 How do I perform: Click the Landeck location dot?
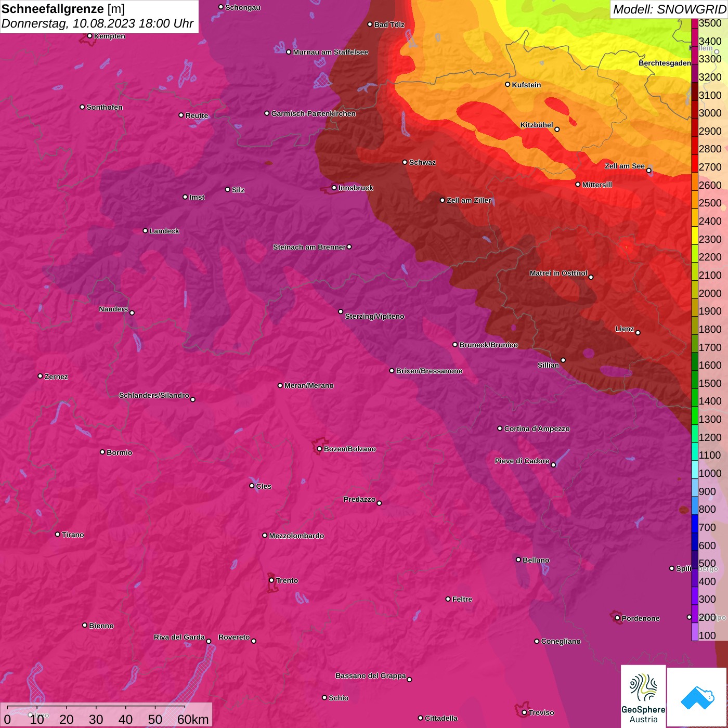[145, 231]
